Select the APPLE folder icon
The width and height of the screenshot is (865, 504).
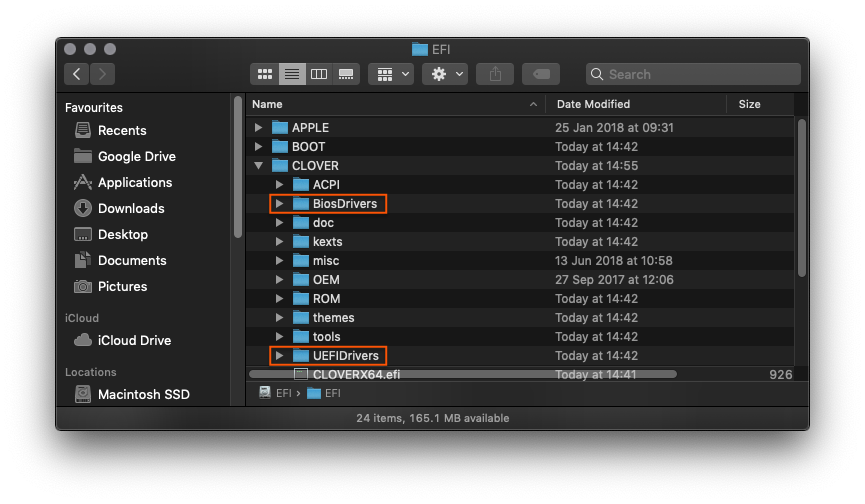pos(280,127)
